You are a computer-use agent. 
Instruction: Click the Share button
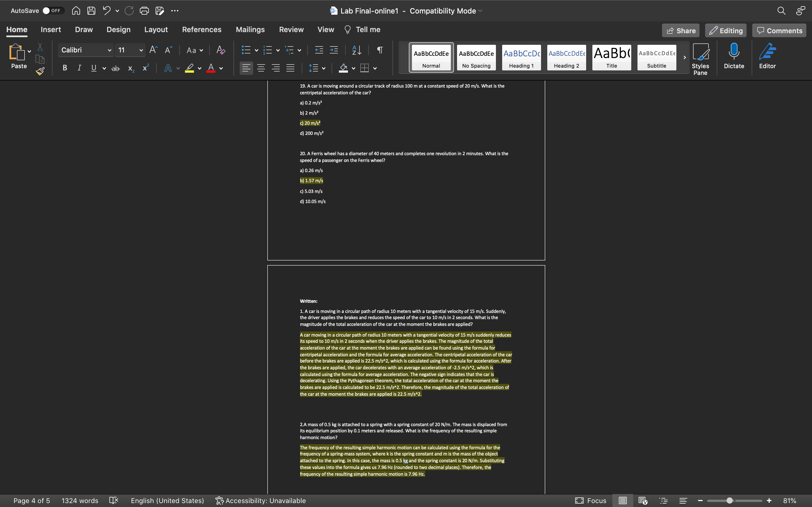(680, 30)
